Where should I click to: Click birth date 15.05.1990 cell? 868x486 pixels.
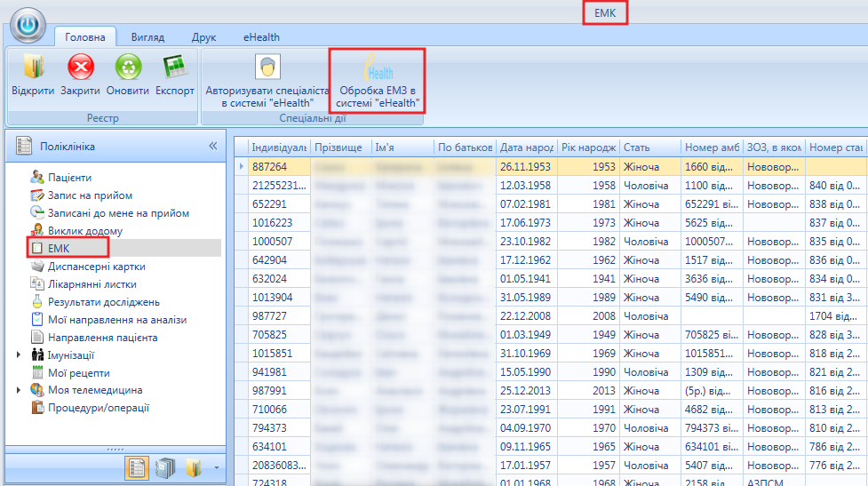525,372
